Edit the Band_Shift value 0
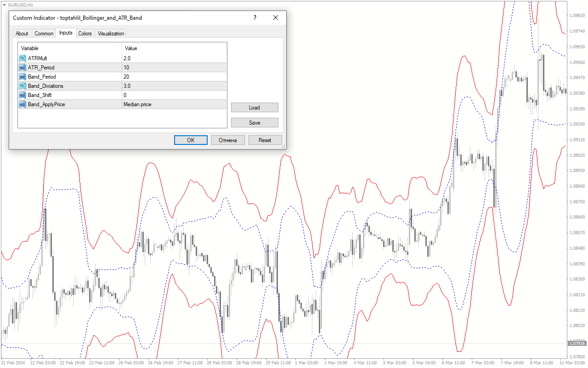Screen dimensions: 588x368 point(174,95)
